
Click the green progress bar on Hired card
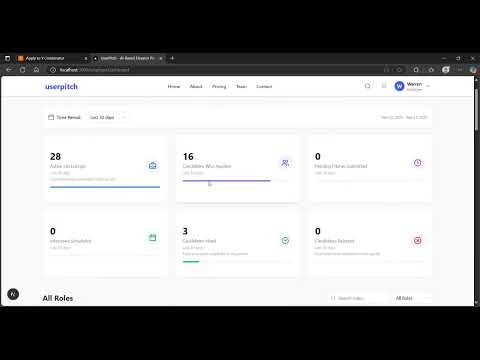pos(191,262)
